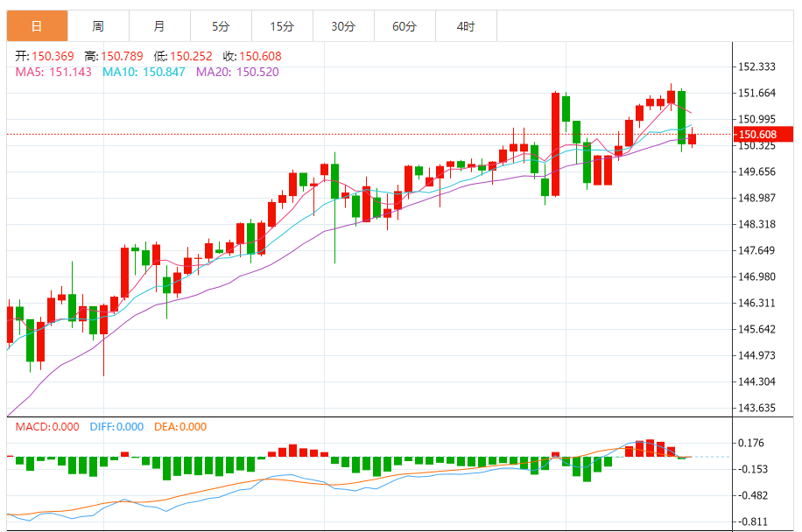Image resolution: width=802 pixels, height=532 pixels.
Task: Open the 30分 timeframe tab
Action: point(344,26)
